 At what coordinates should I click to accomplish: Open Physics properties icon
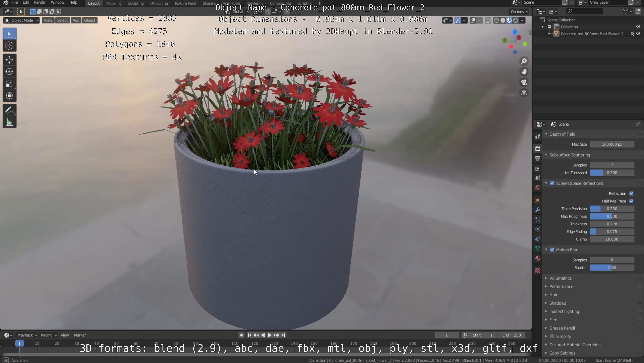(538, 229)
